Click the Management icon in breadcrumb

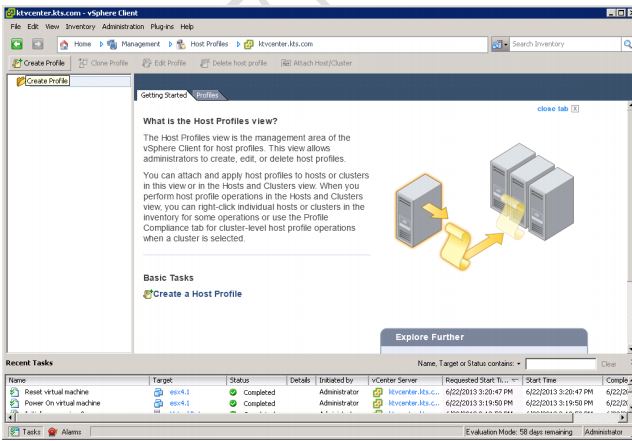(x=112, y=44)
